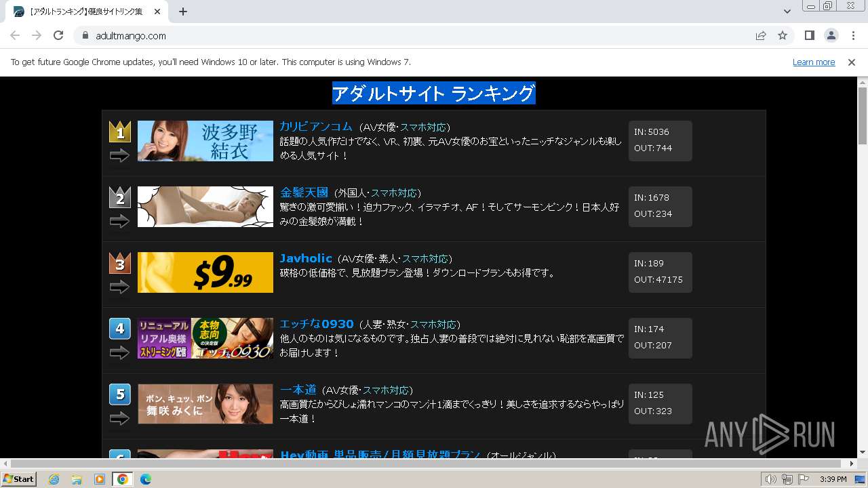Click the vertical scrollbar thumb
Viewport: 868px width, 488px height.
click(863, 115)
